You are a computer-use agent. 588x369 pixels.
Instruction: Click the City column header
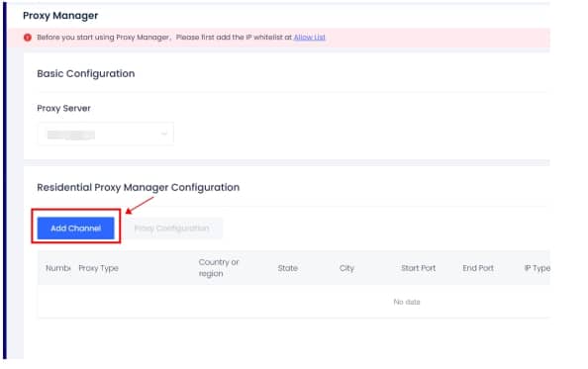[x=346, y=268]
